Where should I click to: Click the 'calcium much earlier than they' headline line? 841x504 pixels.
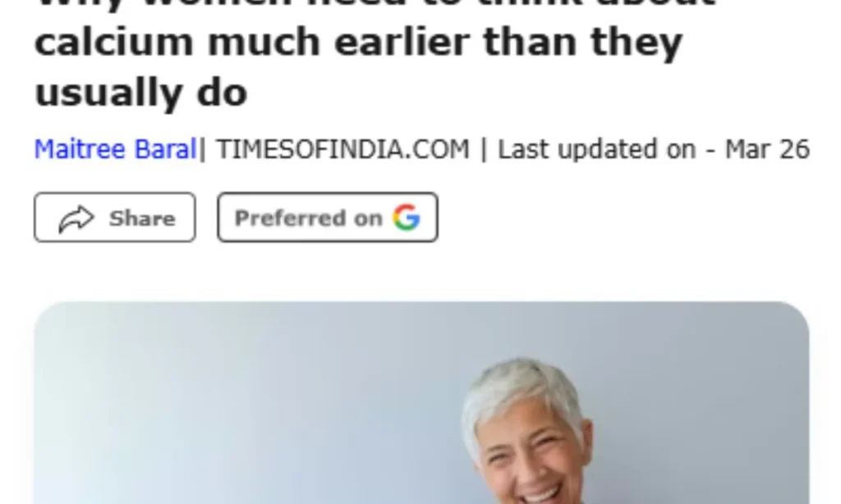pos(358,42)
